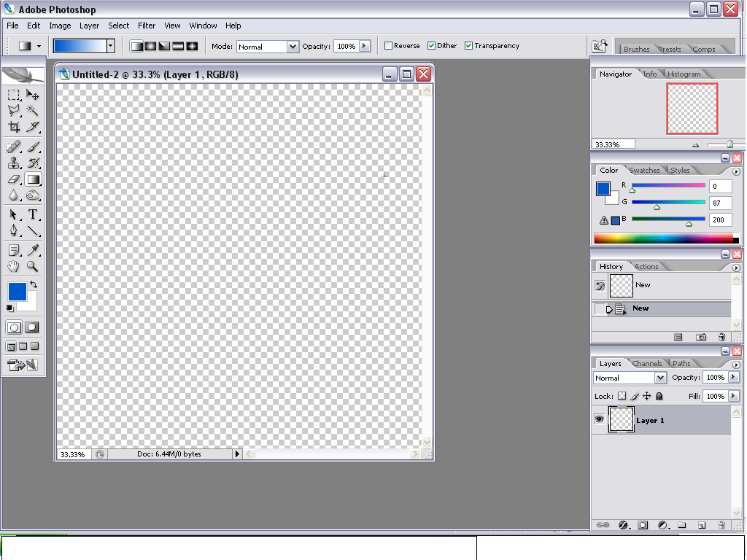Select the Move tool
747x560 pixels.
click(x=32, y=96)
